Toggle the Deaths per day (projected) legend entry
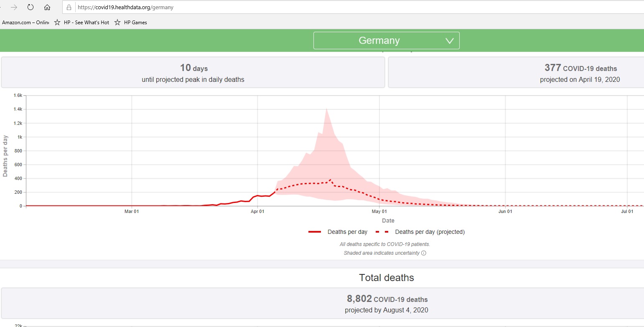This screenshot has height=327, width=644. [x=420, y=232]
